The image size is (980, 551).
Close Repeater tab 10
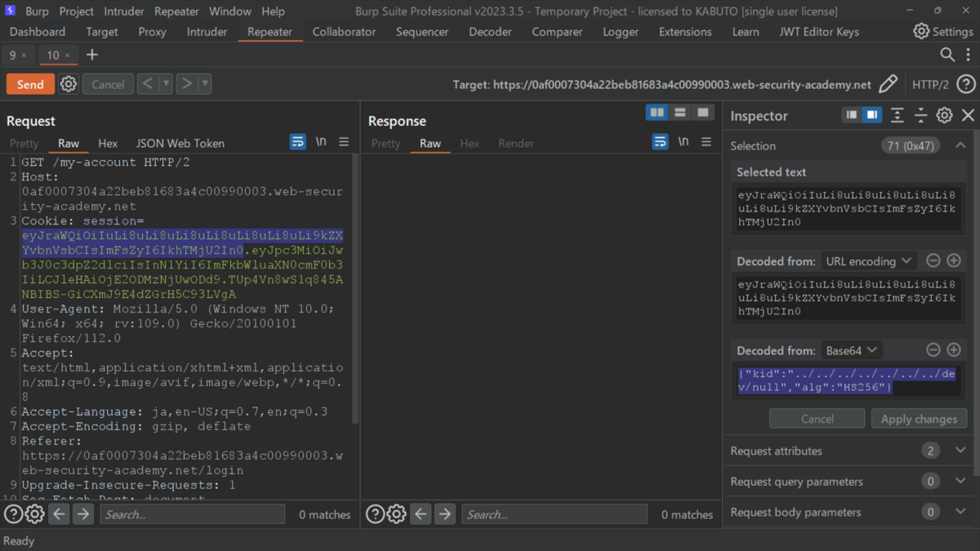68,56
